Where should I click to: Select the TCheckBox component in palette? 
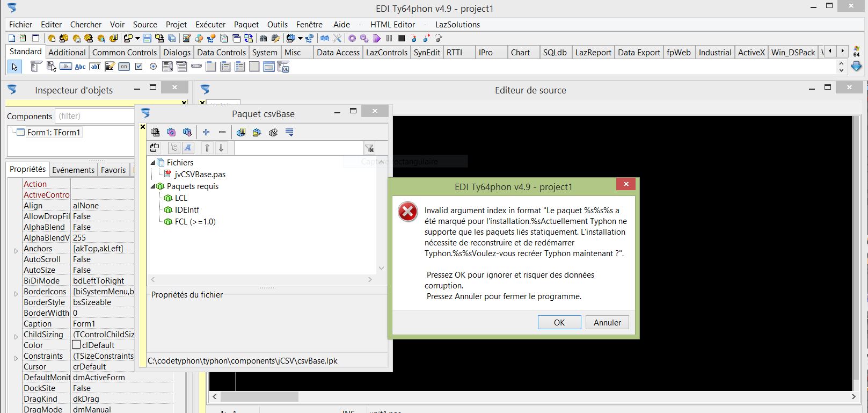click(138, 67)
